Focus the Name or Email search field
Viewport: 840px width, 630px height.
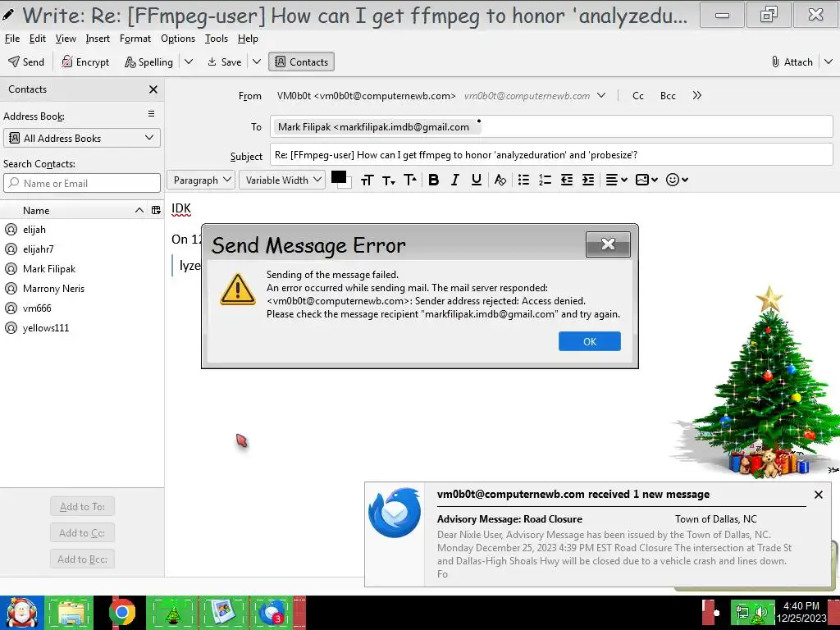pyautogui.click(x=82, y=183)
